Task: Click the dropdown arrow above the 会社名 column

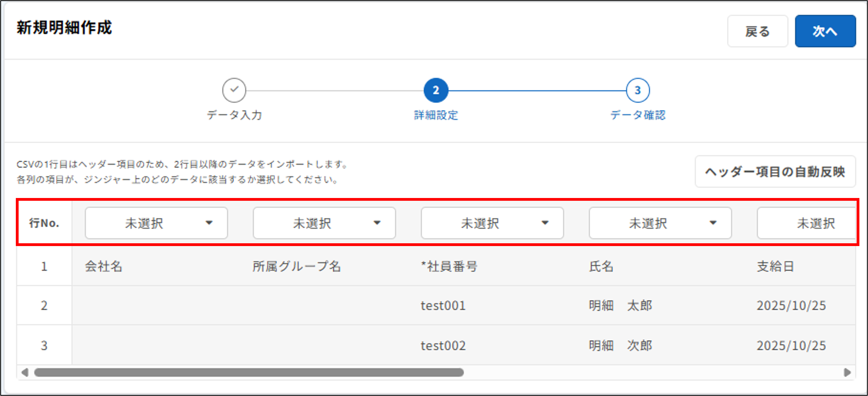Action: click(210, 223)
